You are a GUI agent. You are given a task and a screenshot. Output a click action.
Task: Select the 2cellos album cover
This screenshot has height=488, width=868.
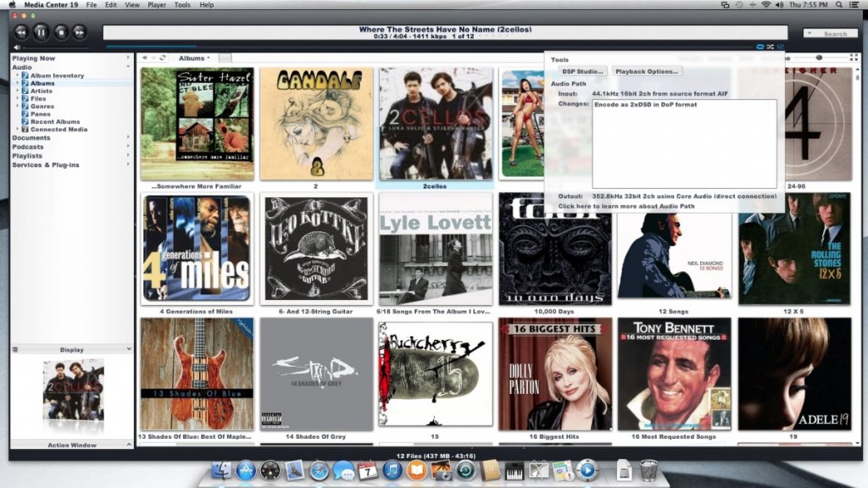click(x=436, y=124)
